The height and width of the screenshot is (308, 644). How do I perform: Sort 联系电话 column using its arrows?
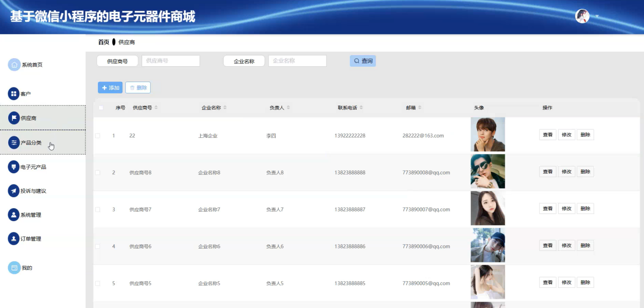(361, 107)
